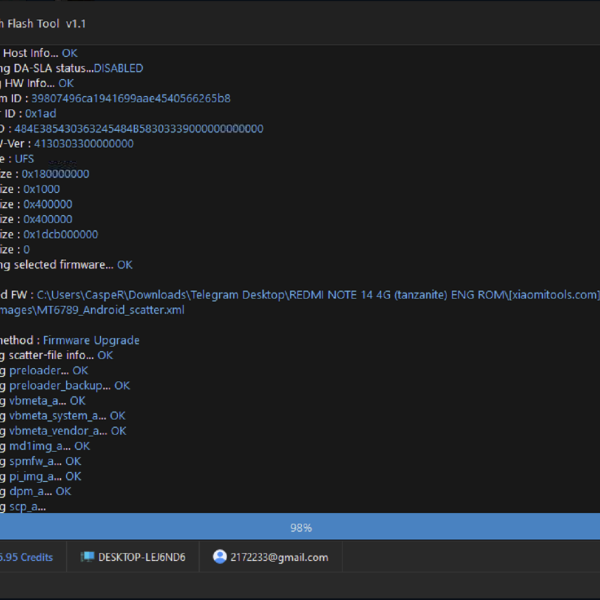Click the md1img_a log line
Image resolution: width=600 pixels, height=600 pixels.
tap(45, 446)
